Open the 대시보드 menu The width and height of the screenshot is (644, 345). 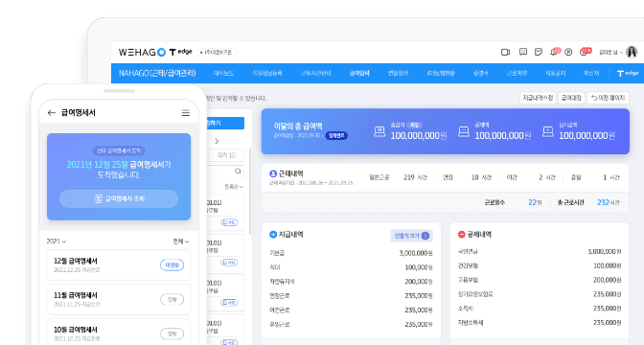pos(224,73)
